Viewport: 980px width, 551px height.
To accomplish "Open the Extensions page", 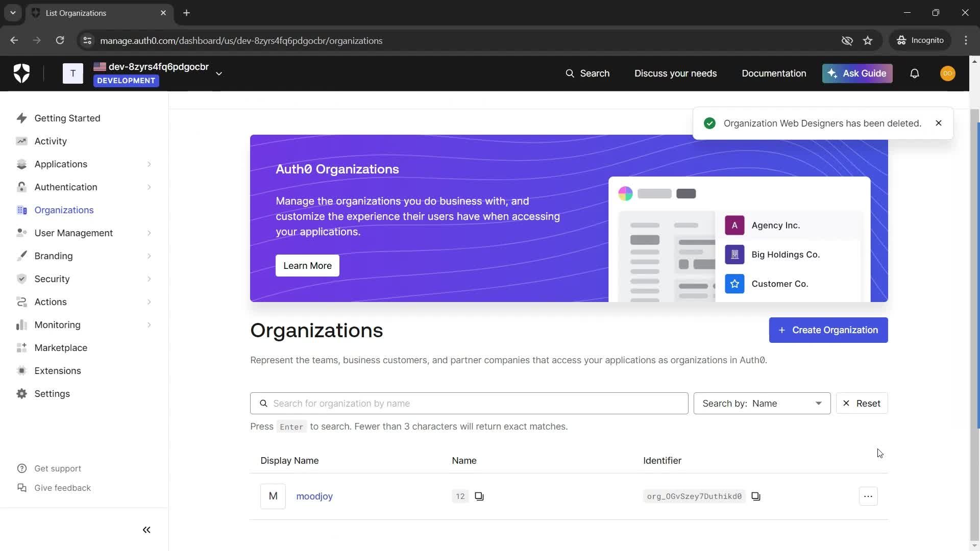I will click(x=58, y=370).
